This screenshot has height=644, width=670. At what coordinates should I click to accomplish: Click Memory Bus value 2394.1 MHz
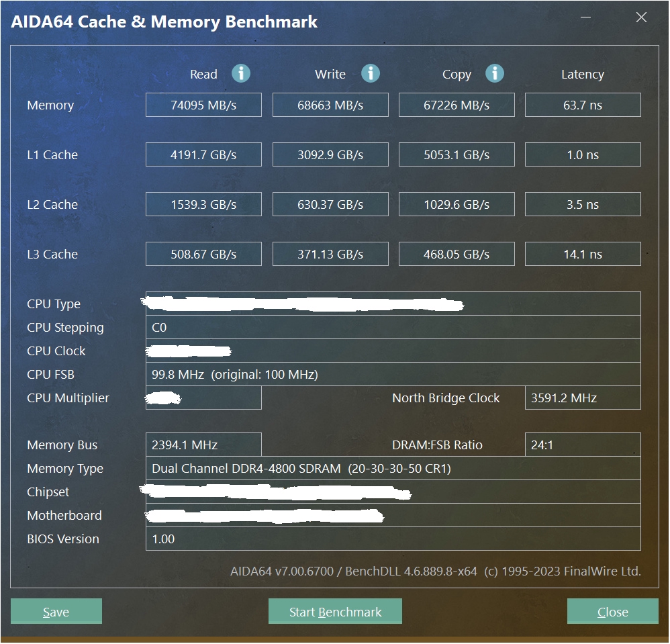tap(204, 445)
